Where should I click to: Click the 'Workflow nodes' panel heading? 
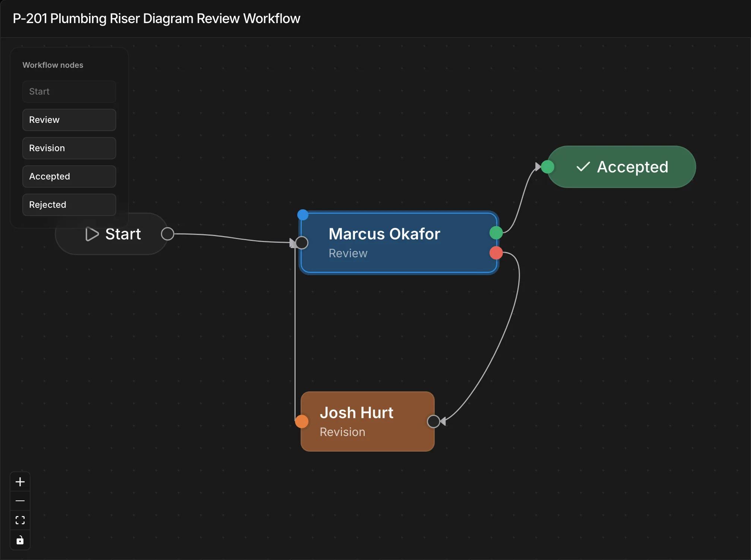(53, 65)
